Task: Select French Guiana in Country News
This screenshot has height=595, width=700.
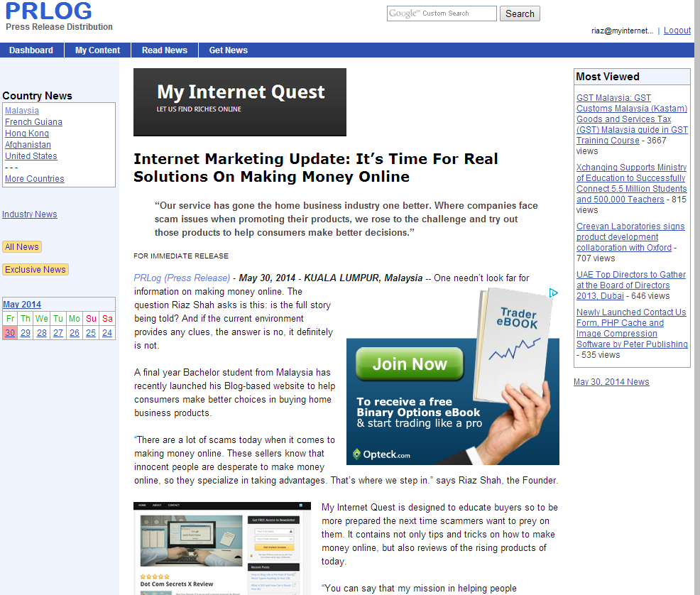Action: [33, 122]
